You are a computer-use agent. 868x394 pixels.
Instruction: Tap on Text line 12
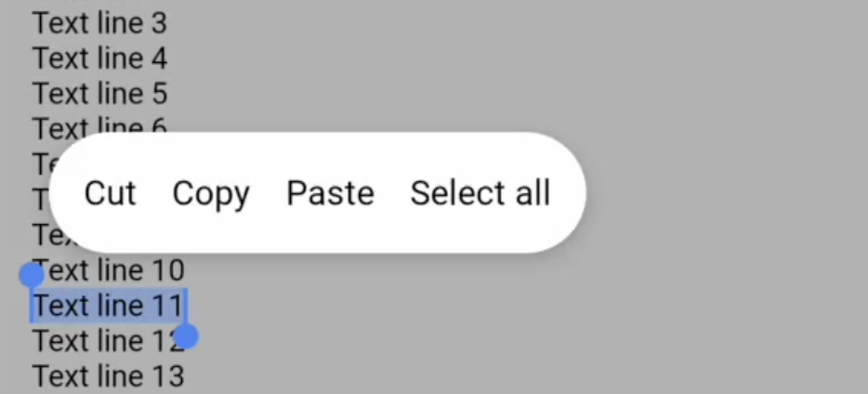(102, 342)
